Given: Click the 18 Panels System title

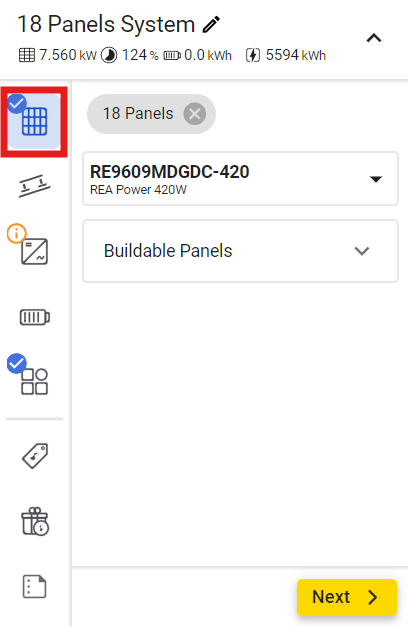Looking at the screenshot, I should [x=106, y=24].
